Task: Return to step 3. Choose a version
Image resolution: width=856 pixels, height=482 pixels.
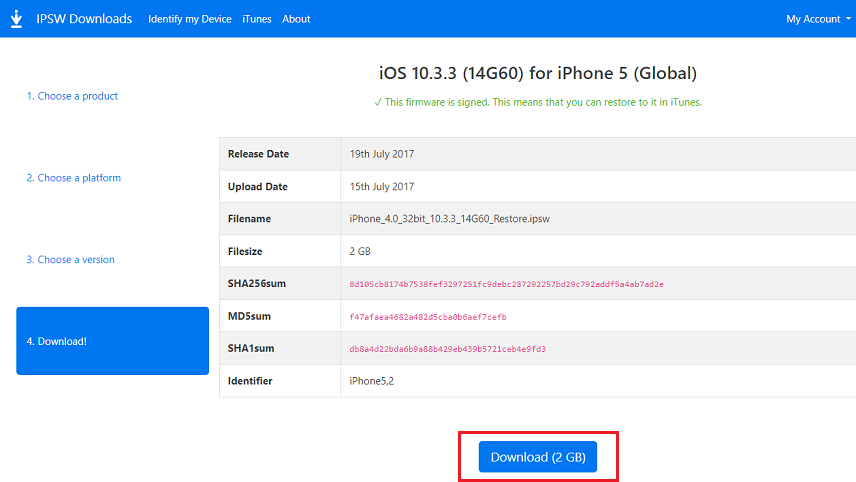Action: 70,260
